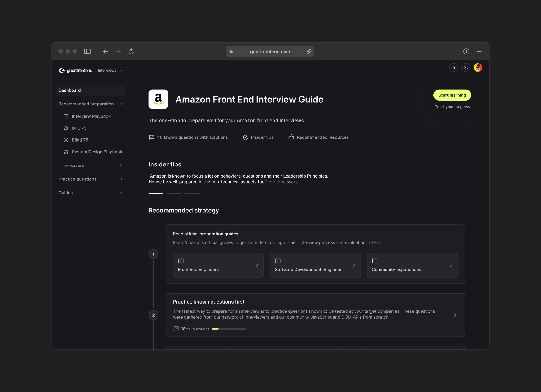Click the Recommended resources label
Viewport: 541px width, 392px height.
point(323,137)
